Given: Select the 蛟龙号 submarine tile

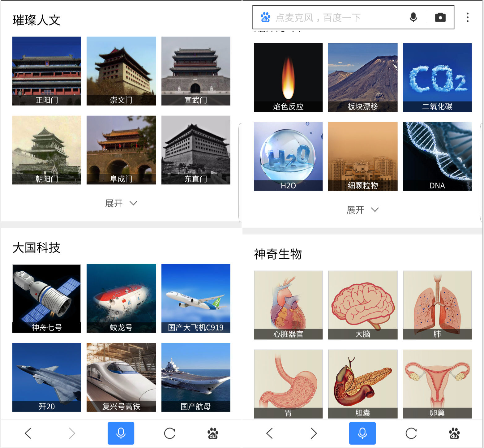Looking at the screenshot, I should click(121, 298).
